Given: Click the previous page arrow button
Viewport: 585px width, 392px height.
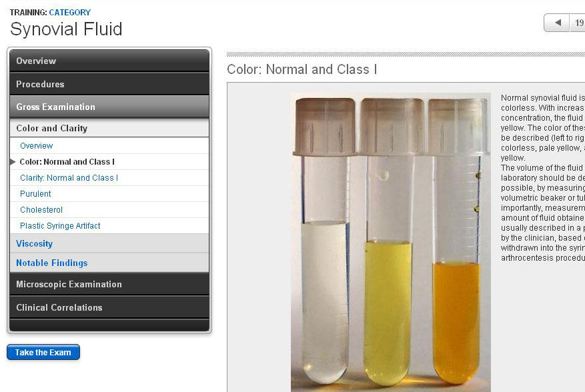Looking at the screenshot, I should [x=556, y=23].
